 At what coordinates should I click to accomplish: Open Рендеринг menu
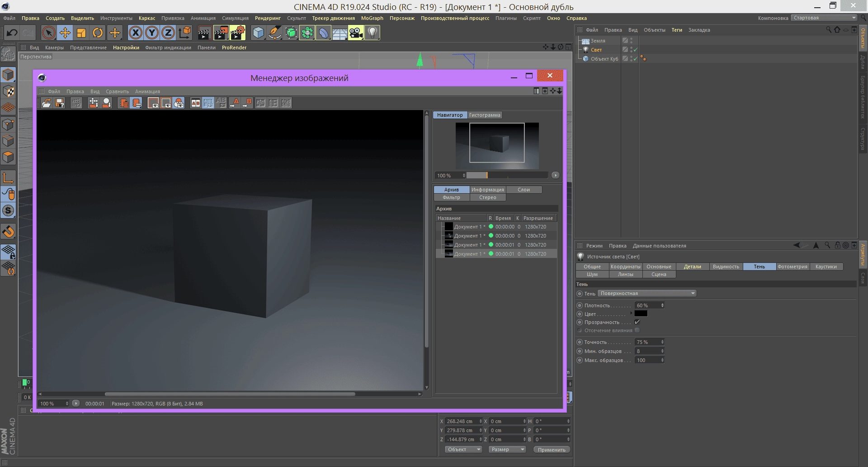coord(268,18)
